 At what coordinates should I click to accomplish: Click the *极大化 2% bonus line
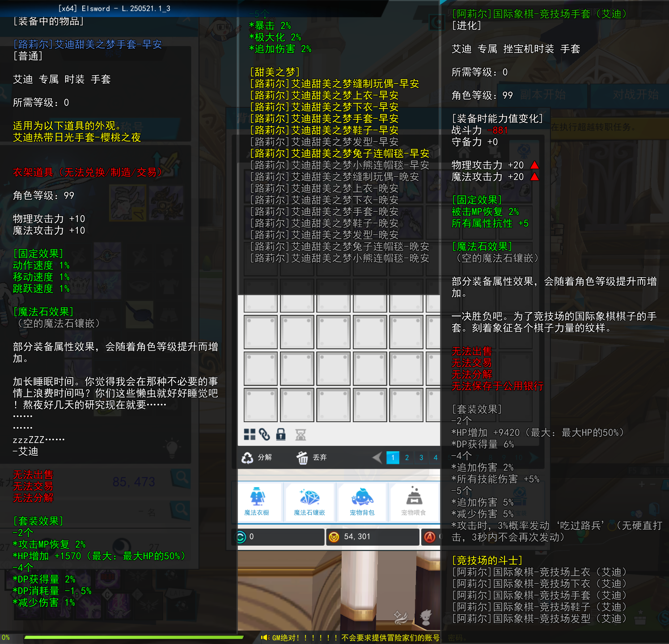point(275,37)
